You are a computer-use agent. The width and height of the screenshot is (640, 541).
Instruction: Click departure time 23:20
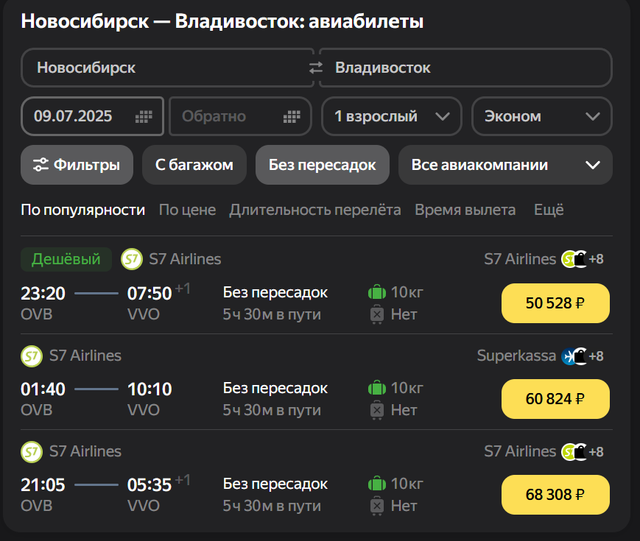point(43,294)
